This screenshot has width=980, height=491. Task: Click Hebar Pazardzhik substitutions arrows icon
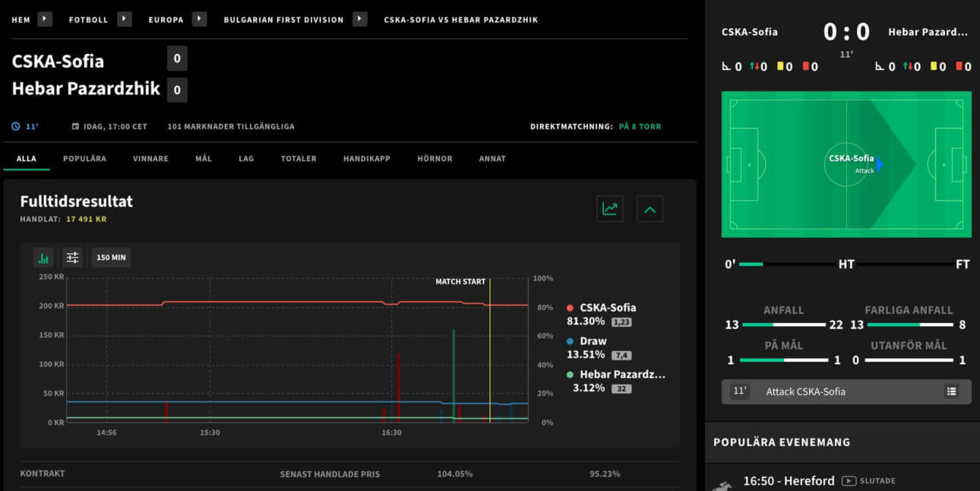pyautogui.click(x=908, y=67)
